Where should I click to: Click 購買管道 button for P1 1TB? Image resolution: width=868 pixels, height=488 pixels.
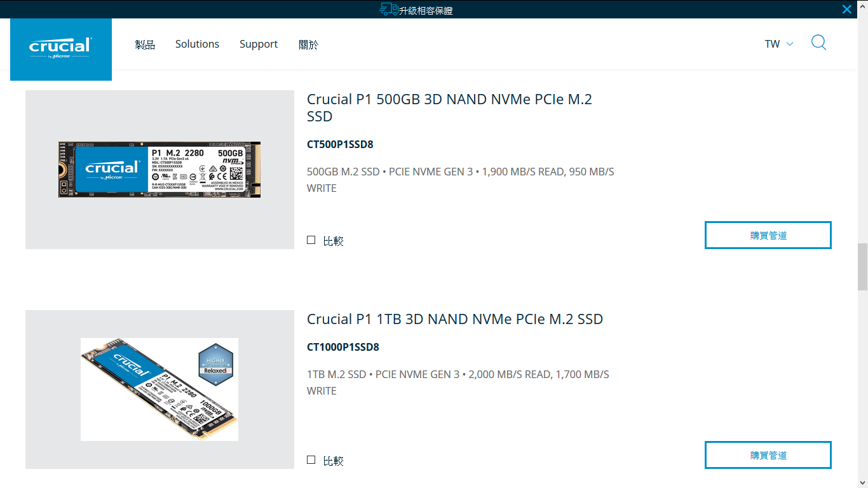click(x=768, y=455)
